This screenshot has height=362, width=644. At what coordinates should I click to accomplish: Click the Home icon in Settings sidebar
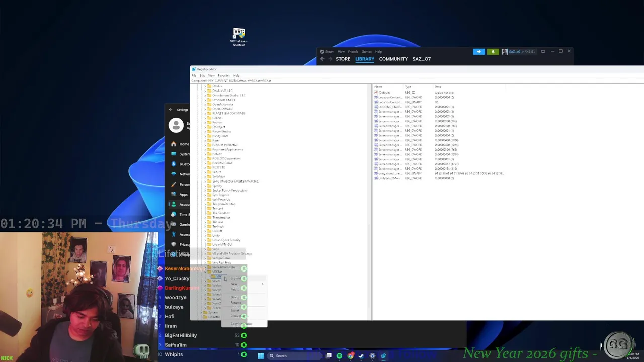tap(174, 144)
